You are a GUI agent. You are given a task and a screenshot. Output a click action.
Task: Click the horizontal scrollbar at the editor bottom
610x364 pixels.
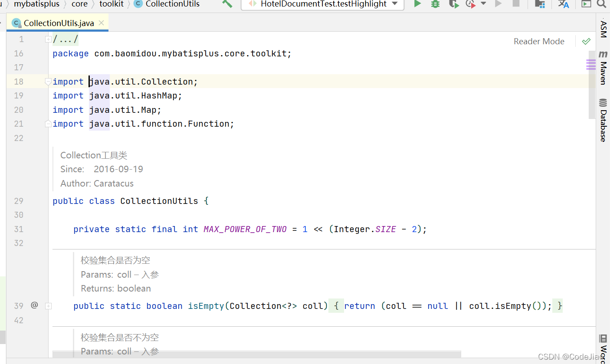tap(257, 354)
